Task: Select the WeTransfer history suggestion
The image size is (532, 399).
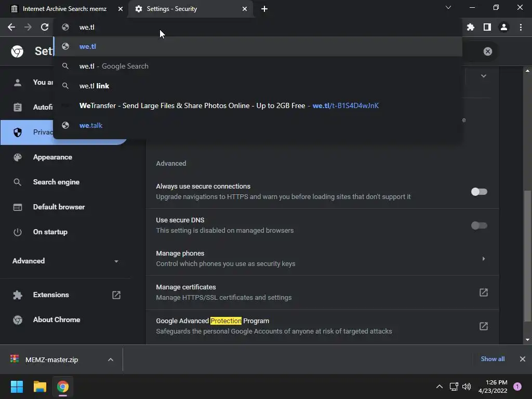Action: pos(258,105)
